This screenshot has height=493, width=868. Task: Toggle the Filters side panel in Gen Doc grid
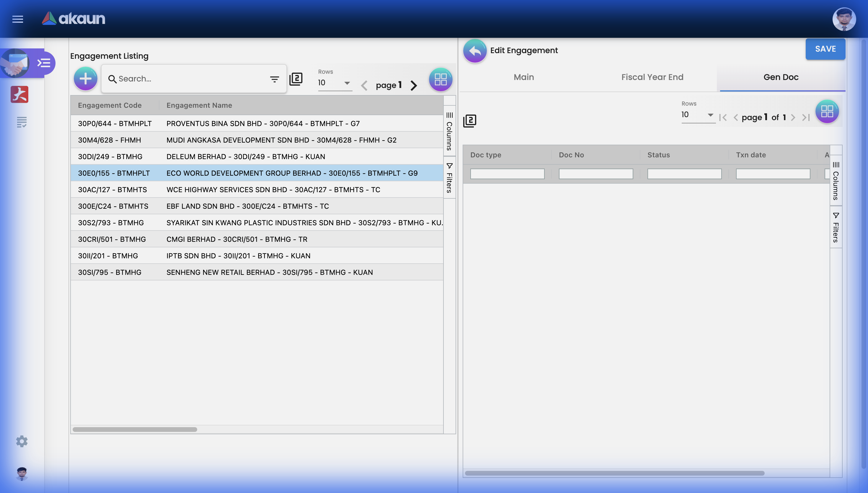pyautogui.click(x=836, y=228)
